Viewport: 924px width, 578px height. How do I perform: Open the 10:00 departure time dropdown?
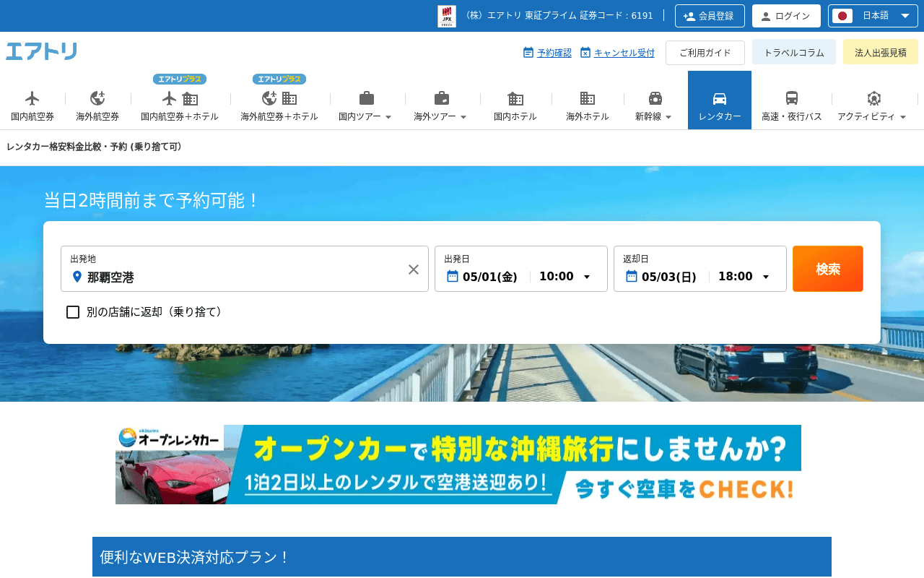click(565, 277)
